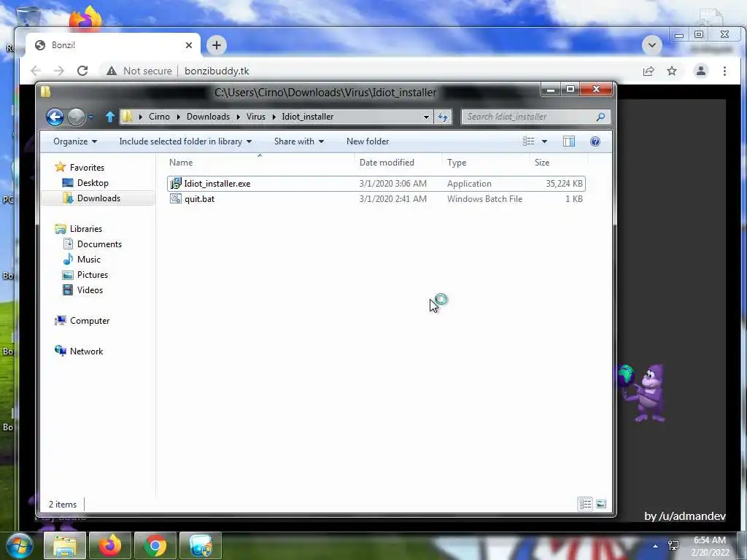Sort files by Size column
Image resolution: width=747 pixels, height=560 pixels.
click(558, 163)
